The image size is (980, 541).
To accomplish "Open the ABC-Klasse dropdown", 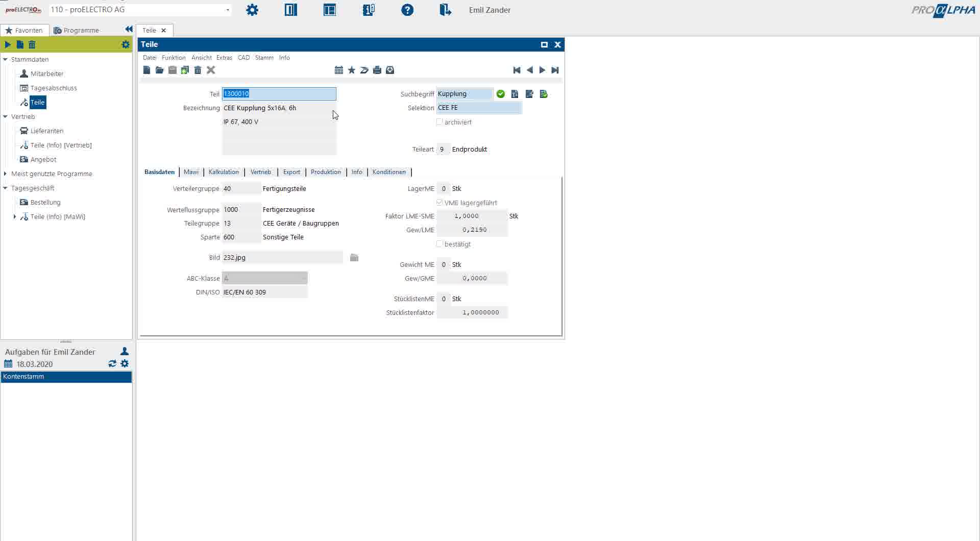I will click(265, 278).
